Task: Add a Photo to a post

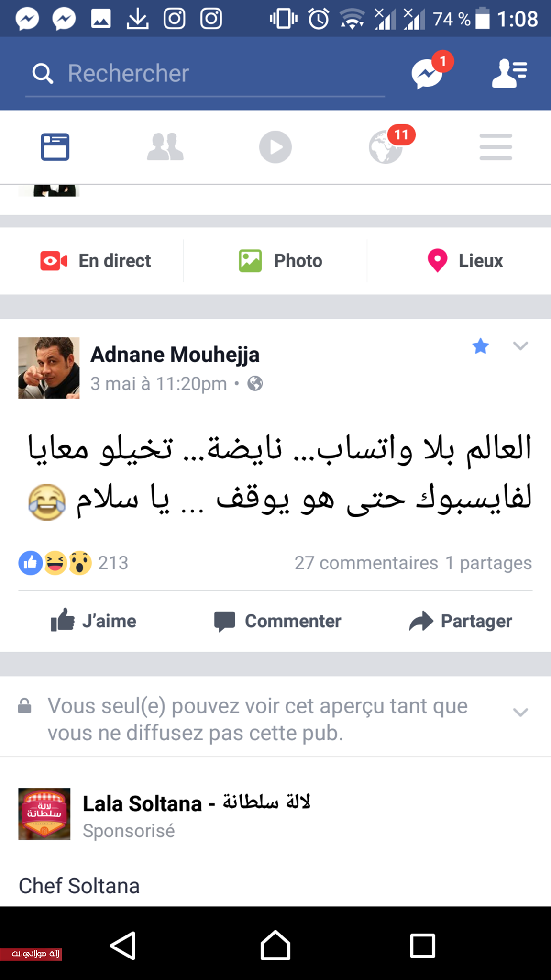Action: (x=280, y=261)
